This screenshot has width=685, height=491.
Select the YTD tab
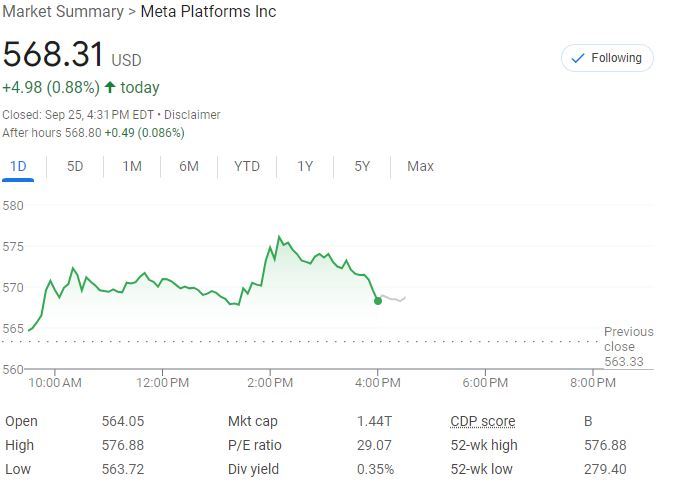(247, 166)
